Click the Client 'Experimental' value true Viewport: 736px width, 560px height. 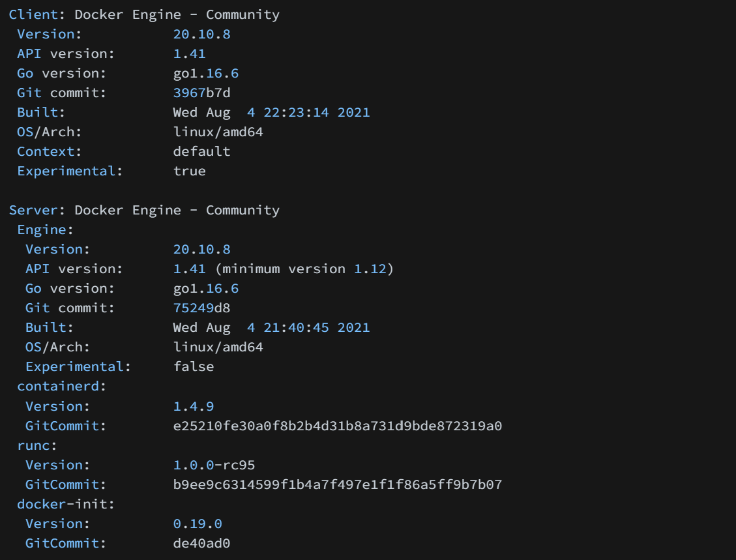[189, 171]
